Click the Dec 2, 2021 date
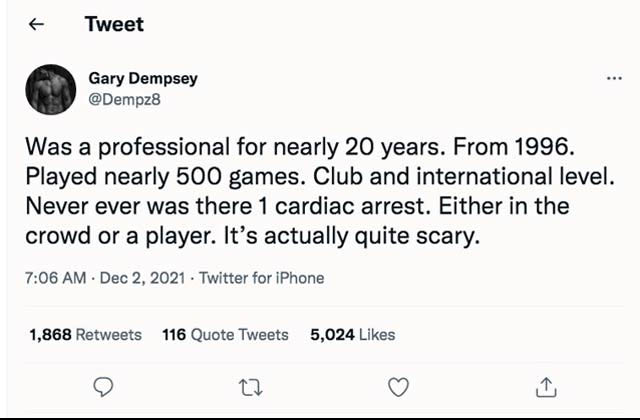 pyautogui.click(x=142, y=278)
